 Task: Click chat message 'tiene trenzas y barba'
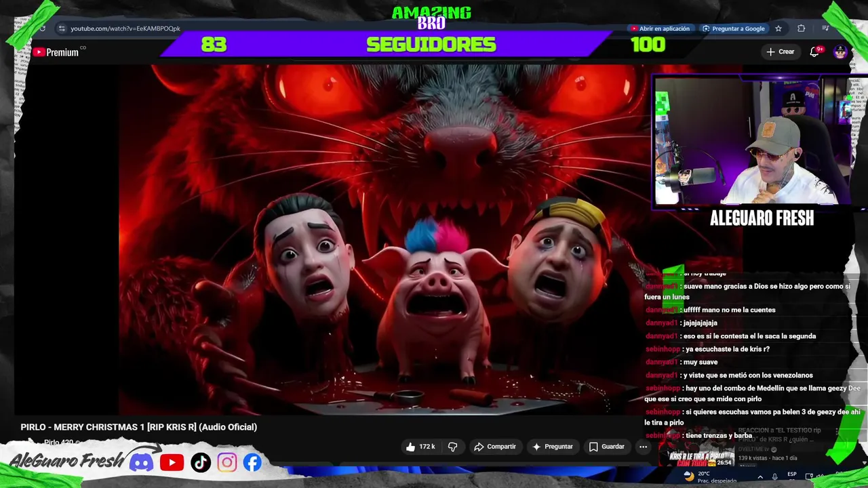pos(717,436)
